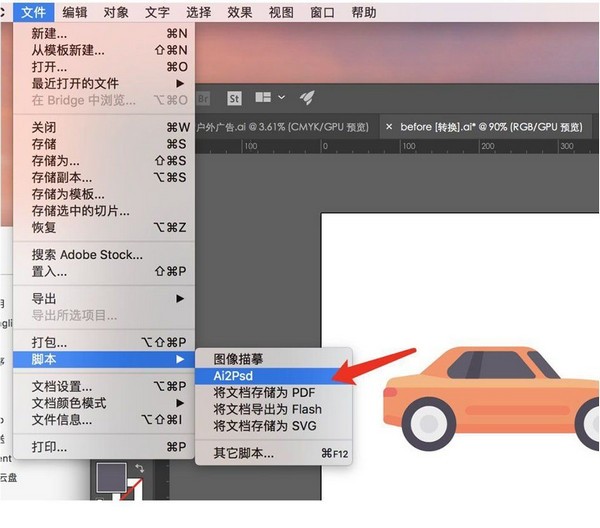Swap fill and stroke arrows icon
This screenshot has width=600, height=528.
tap(140, 468)
